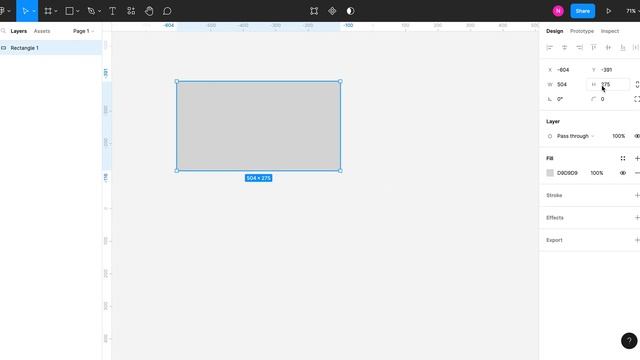Click the 504 × 275 size label

[x=258, y=178]
